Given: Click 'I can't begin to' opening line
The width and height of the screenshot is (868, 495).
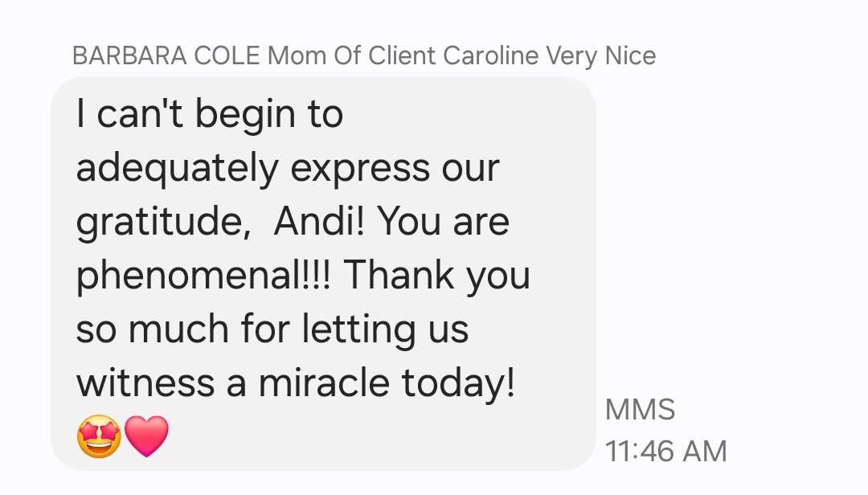Looking at the screenshot, I should [210, 115].
